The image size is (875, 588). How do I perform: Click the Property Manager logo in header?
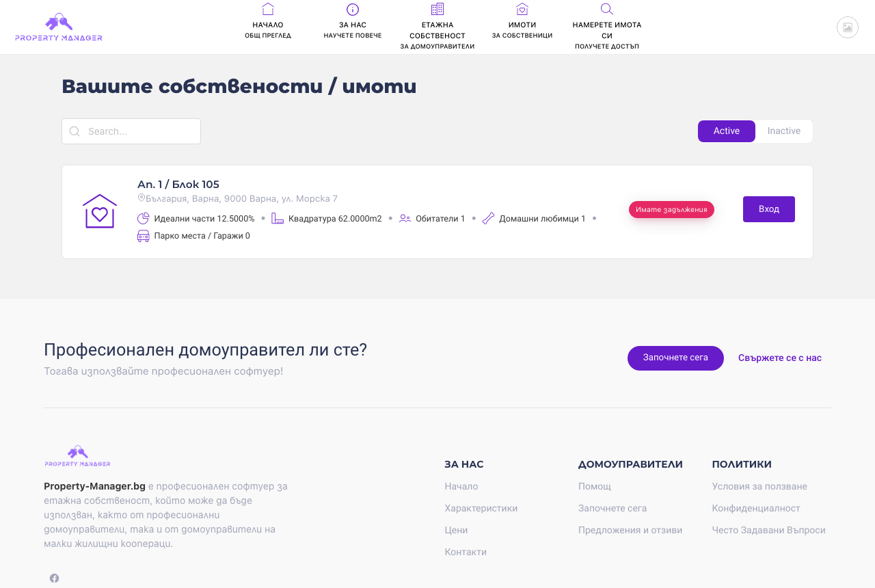[x=59, y=27]
